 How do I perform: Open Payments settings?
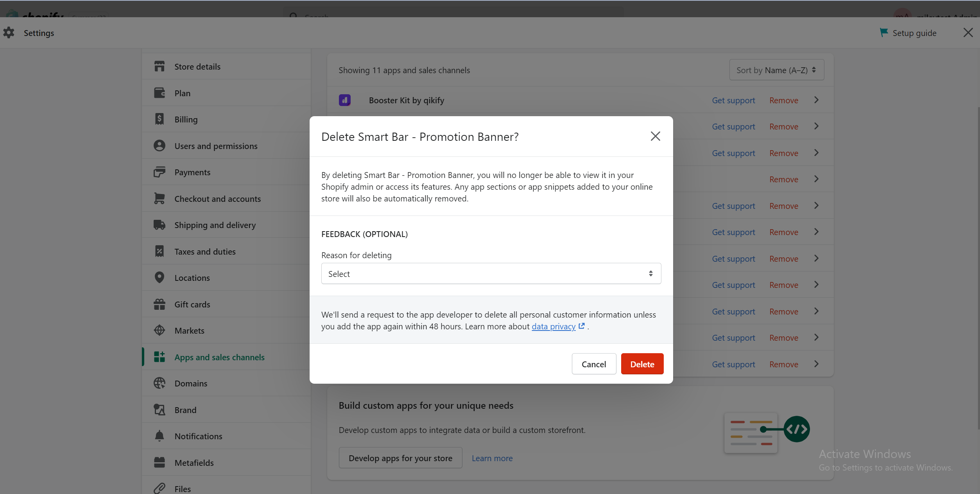click(x=226, y=172)
